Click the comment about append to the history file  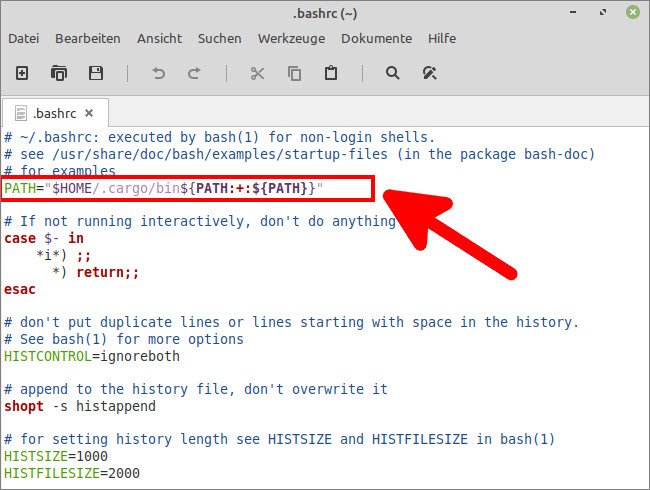pos(196,389)
